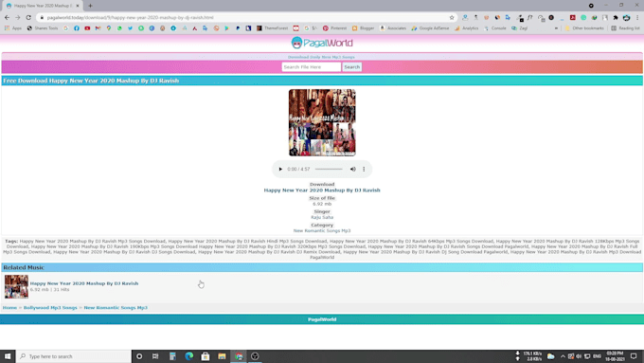Open the Gmail bookmark icon
The height and width of the screenshot is (363, 644).
(98, 28)
